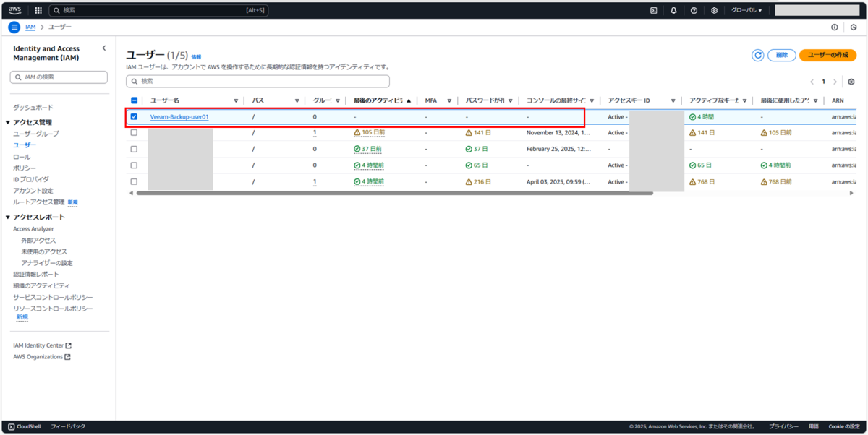868x435 pixels.
Task: Click the IAM breadcrumb link
Action: (x=30, y=27)
